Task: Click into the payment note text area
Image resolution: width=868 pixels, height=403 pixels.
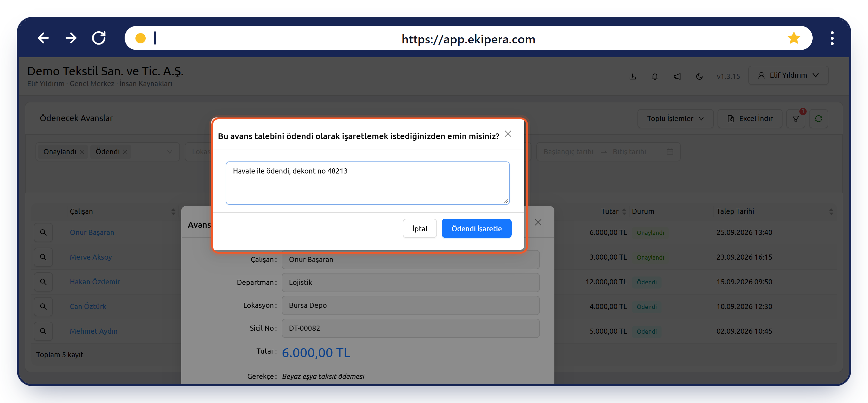Action: (367, 183)
